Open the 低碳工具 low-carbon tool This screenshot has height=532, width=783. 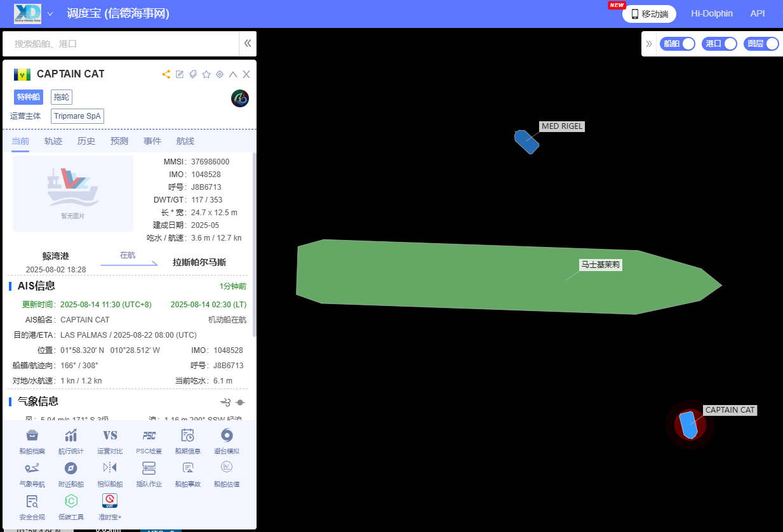point(71,501)
